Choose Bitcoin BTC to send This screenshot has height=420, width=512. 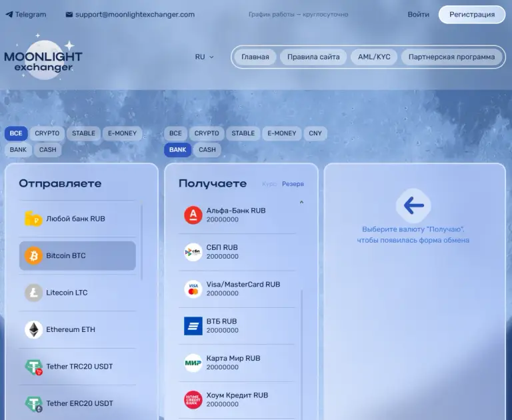[77, 256]
